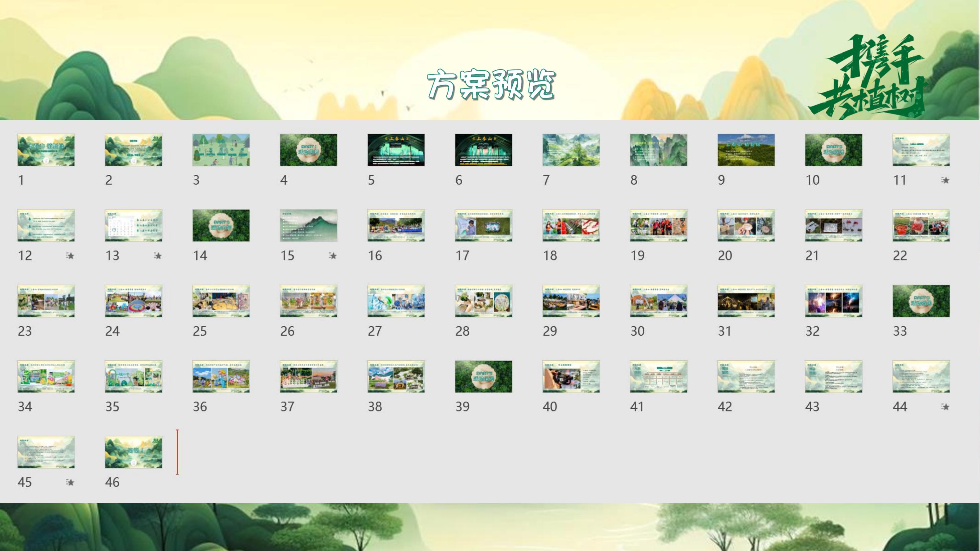
Task: Click the animation star icon beside slide 11
Action: [x=945, y=180]
